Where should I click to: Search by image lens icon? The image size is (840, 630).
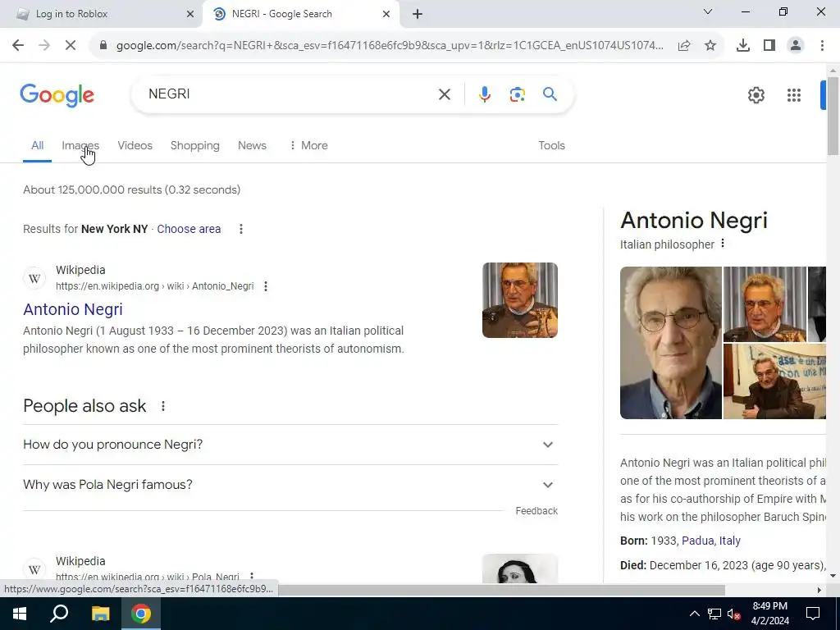(517, 94)
